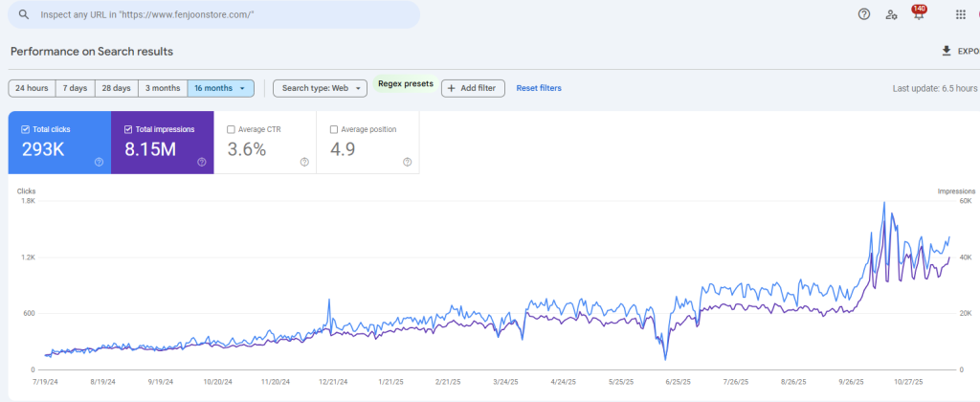The image size is (980, 402).
Task: Enable the Average CTR checkbox
Action: pyautogui.click(x=232, y=129)
